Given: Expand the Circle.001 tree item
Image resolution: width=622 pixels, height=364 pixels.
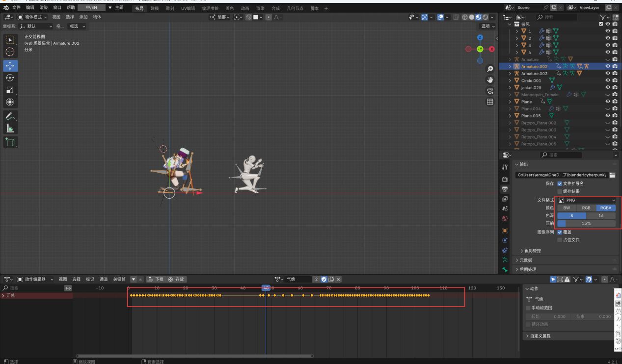Looking at the screenshot, I should 510,80.
